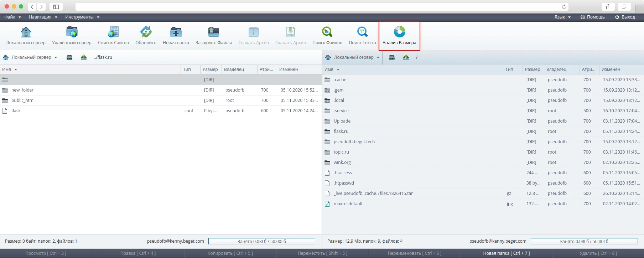The width and height of the screenshot is (644, 258).
Task: Open the Язык language dropdown
Action: [x=562, y=17]
